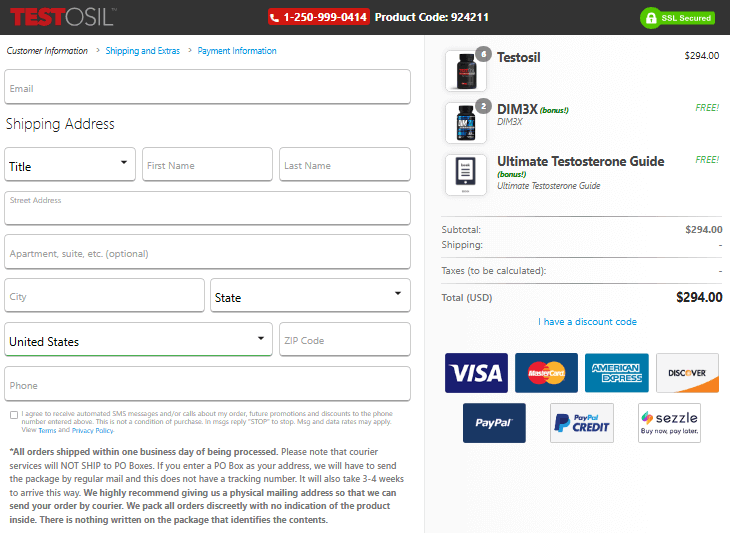
Task: Click the Ultimate Testosterone Guide ebook icon
Action: click(466, 175)
